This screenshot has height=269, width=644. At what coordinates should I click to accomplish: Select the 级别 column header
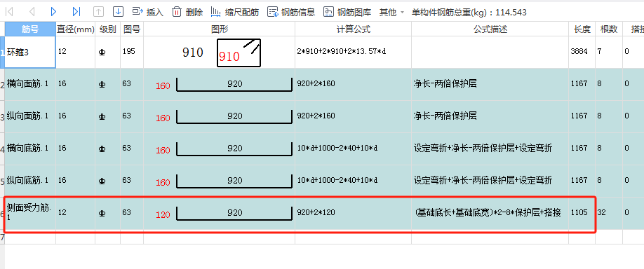[x=107, y=29]
